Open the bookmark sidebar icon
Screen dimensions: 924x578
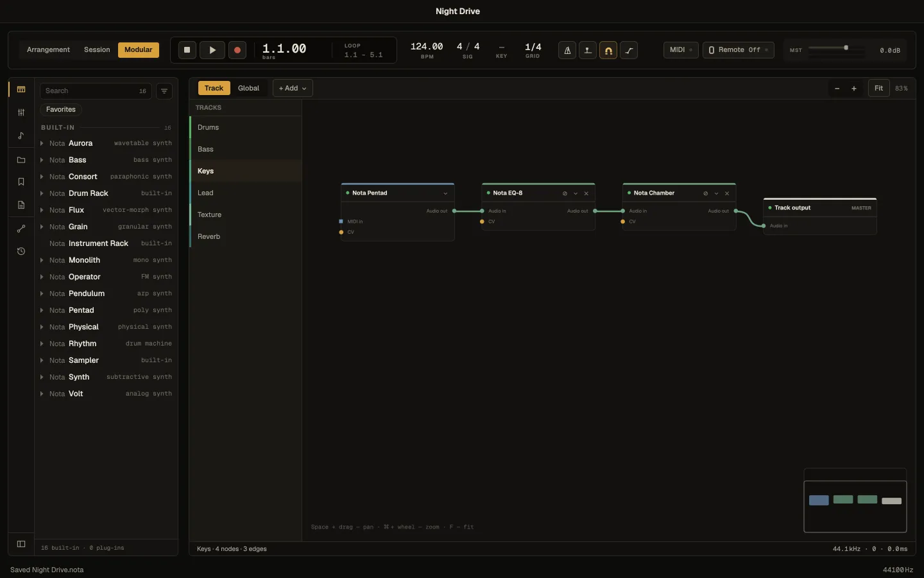[21, 182]
